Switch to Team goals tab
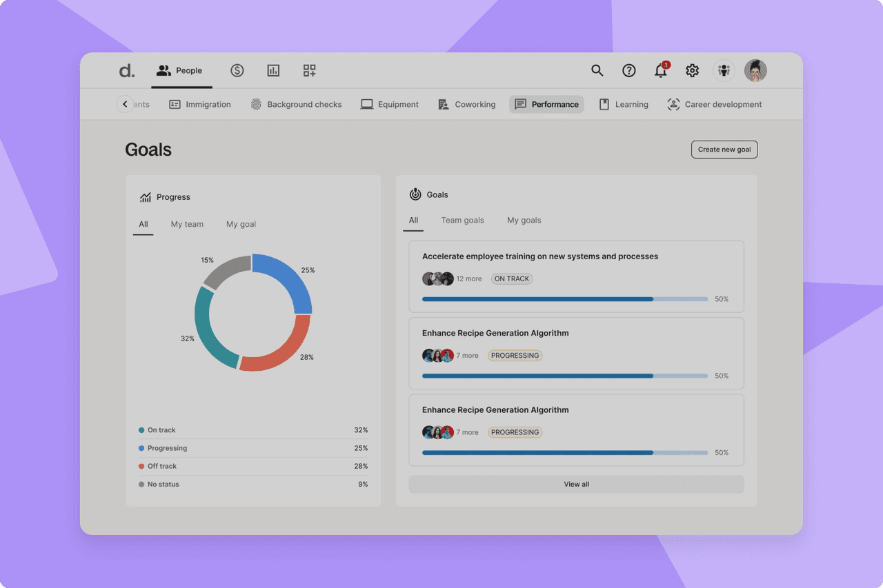The image size is (883, 588). pyautogui.click(x=463, y=221)
